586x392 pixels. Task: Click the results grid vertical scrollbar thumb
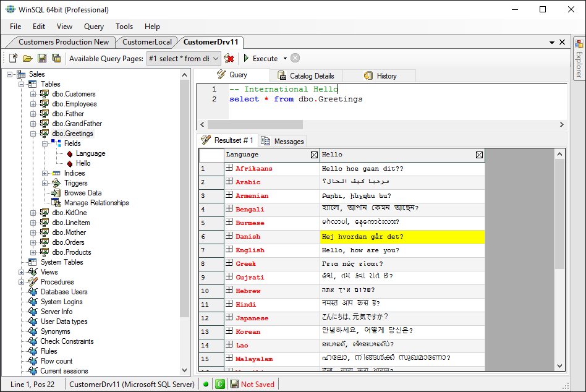(x=559, y=214)
